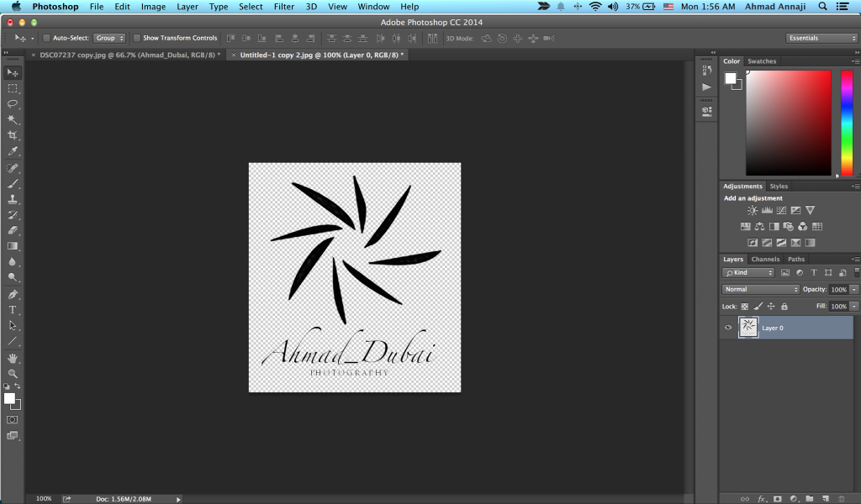Image resolution: width=861 pixels, height=504 pixels.
Task: Select the Line shape tool
Action: pos(13,341)
